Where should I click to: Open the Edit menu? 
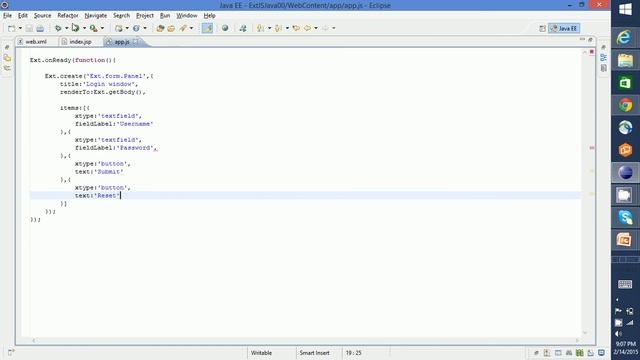tap(22, 16)
